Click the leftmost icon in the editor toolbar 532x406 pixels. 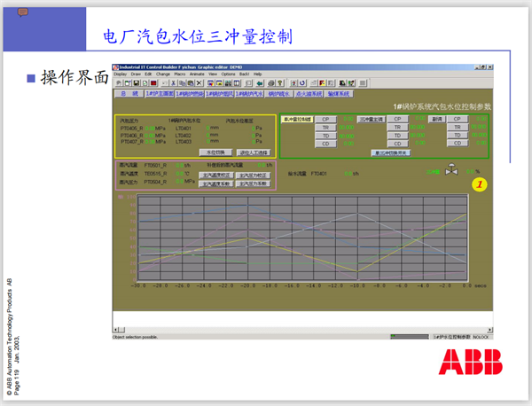[117, 82]
